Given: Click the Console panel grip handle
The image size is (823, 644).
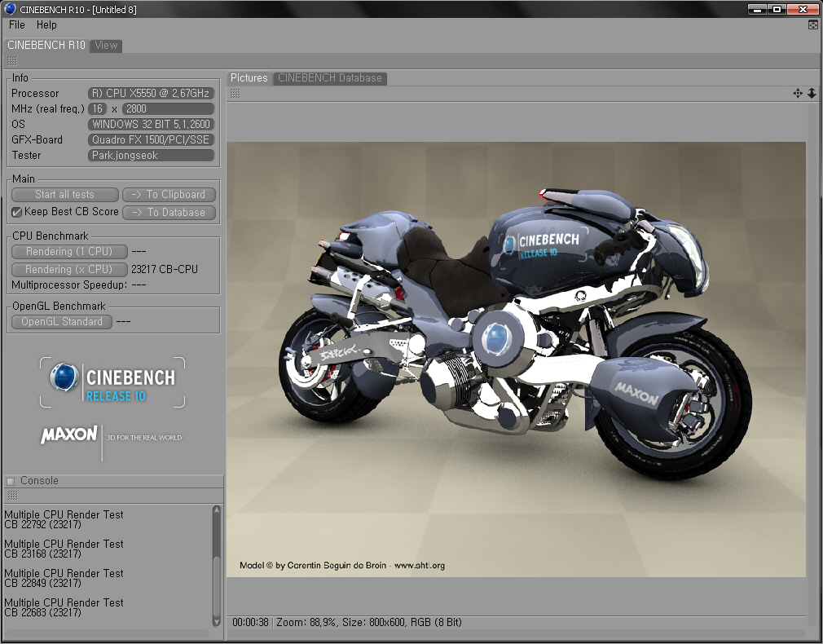Looking at the screenshot, I should point(12,496).
